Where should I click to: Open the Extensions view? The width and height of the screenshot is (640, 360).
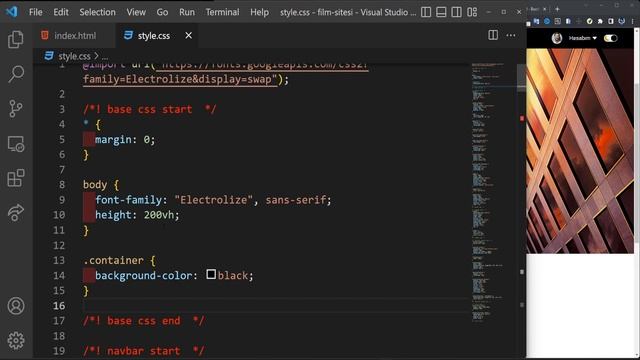coord(16,178)
